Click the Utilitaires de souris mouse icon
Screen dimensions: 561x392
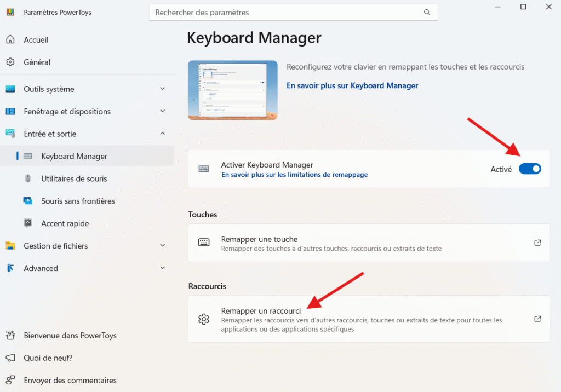pyautogui.click(x=28, y=178)
